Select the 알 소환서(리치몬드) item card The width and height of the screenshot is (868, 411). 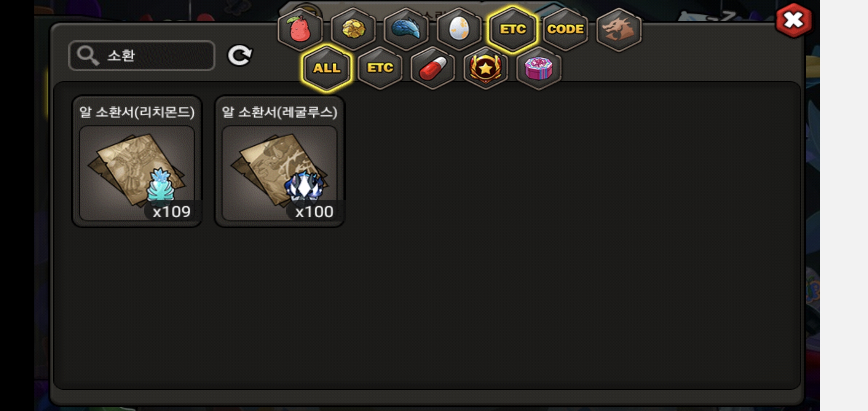click(137, 161)
